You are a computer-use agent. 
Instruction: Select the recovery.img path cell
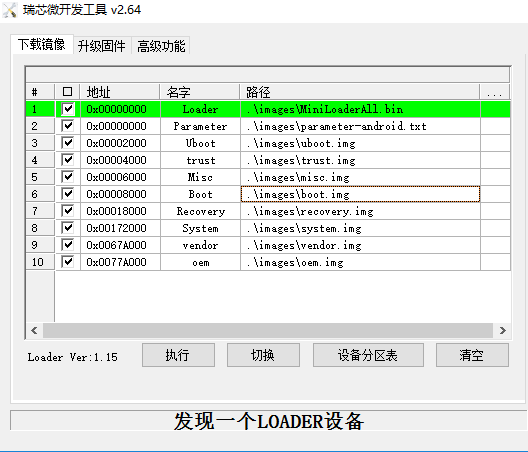pyautogui.click(x=360, y=211)
